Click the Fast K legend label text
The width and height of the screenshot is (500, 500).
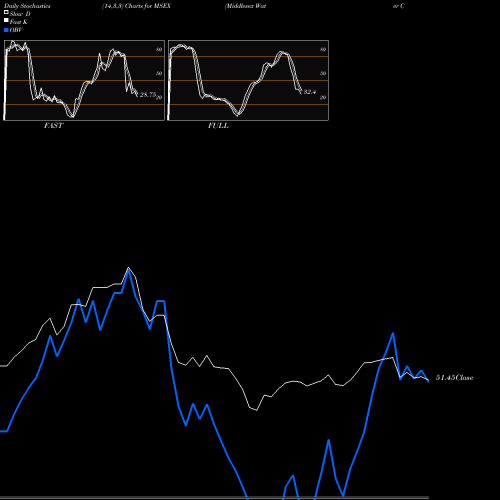tap(19, 22)
